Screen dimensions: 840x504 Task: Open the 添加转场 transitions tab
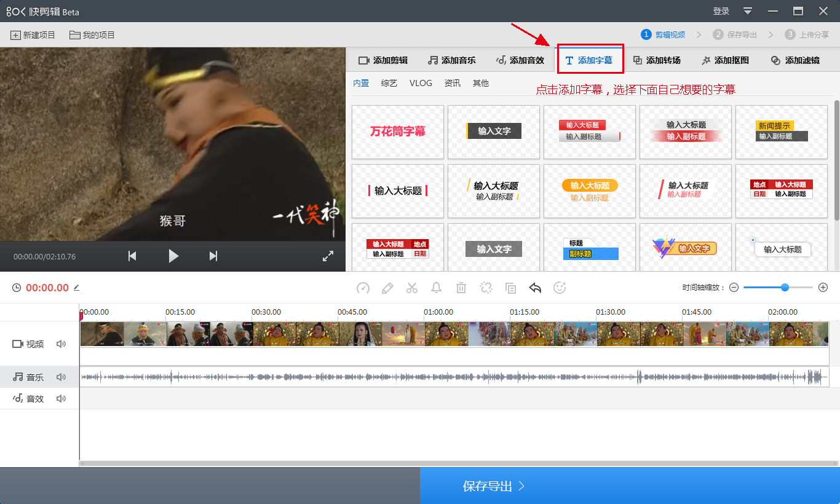(657, 60)
